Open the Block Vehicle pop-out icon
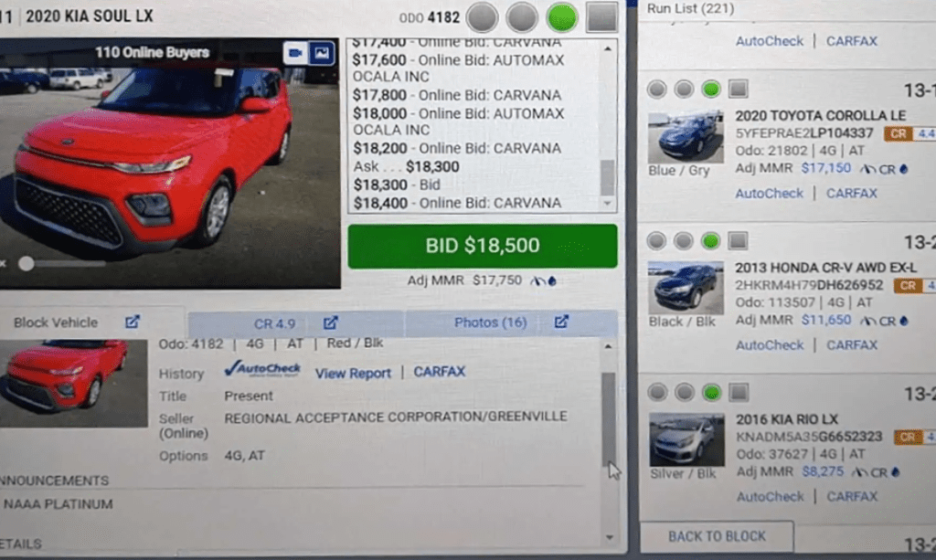The width and height of the screenshot is (936, 560). point(132,322)
